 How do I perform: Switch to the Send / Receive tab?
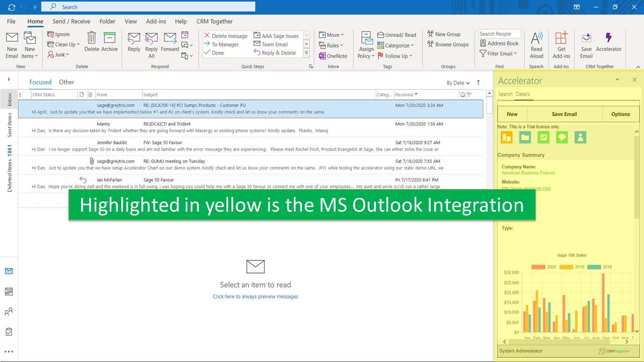pos(71,21)
